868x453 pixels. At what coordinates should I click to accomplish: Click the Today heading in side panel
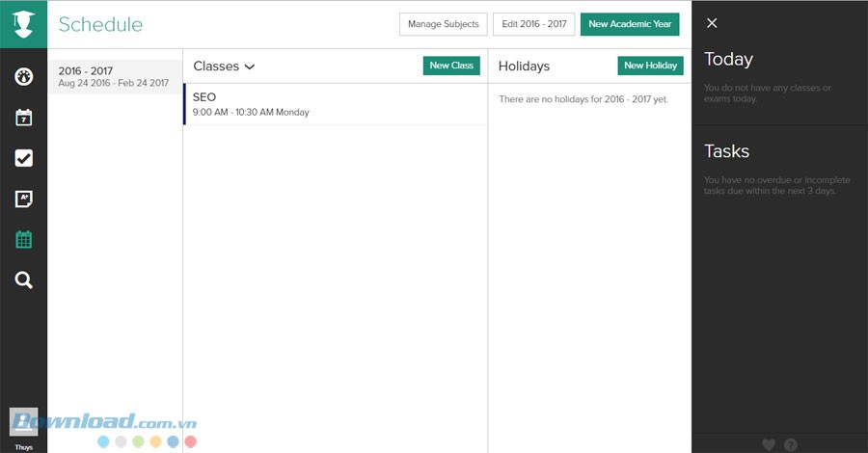tap(728, 59)
